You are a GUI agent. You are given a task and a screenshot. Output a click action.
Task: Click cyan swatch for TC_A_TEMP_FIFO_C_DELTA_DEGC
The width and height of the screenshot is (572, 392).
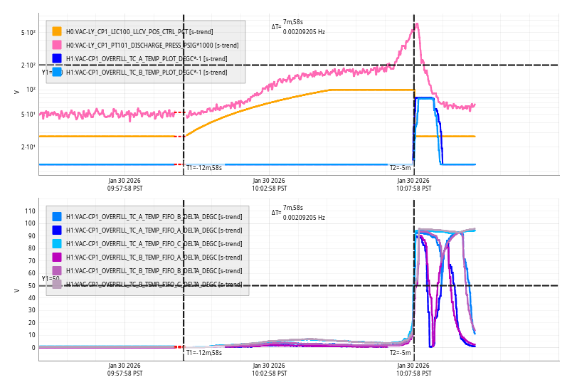(x=57, y=243)
